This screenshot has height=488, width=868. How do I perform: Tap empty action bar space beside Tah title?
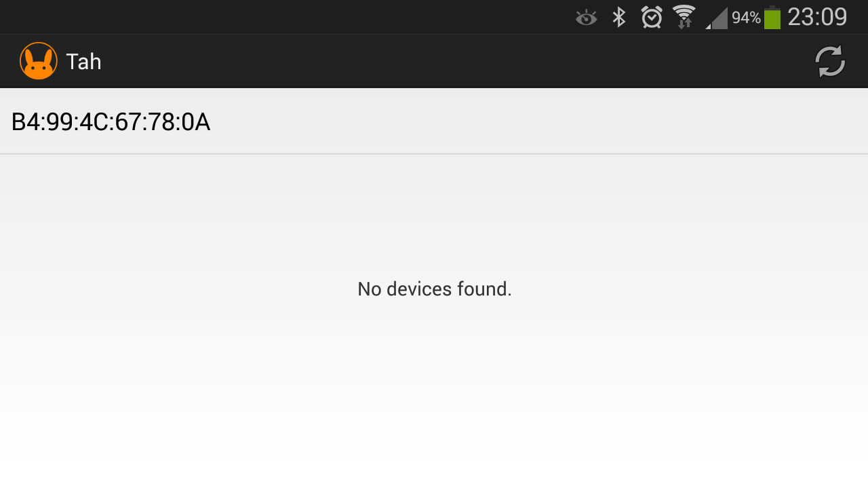[441, 62]
